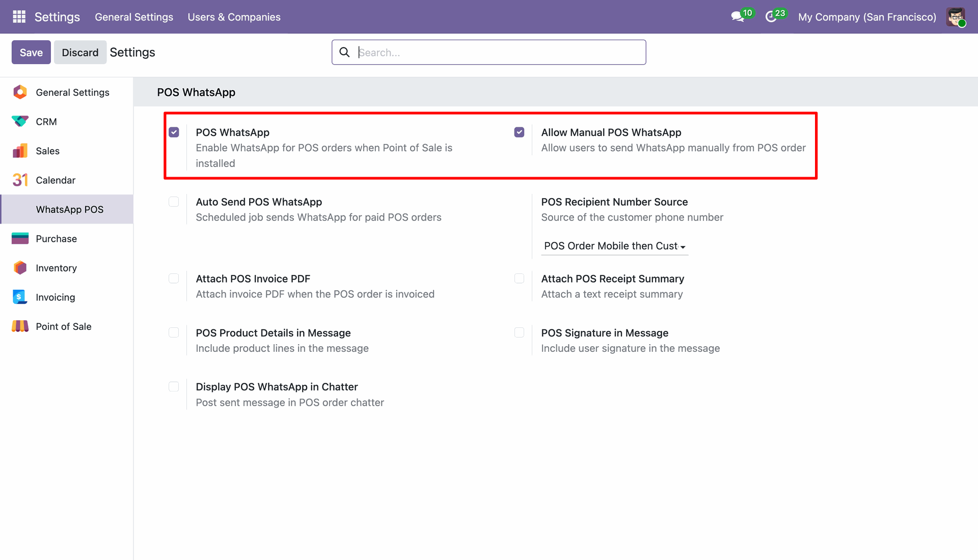Image resolution: width=978 pixels, height=560 pixels.
Task: Click the POS Signature in Message label
Action: tap(605, 332)
